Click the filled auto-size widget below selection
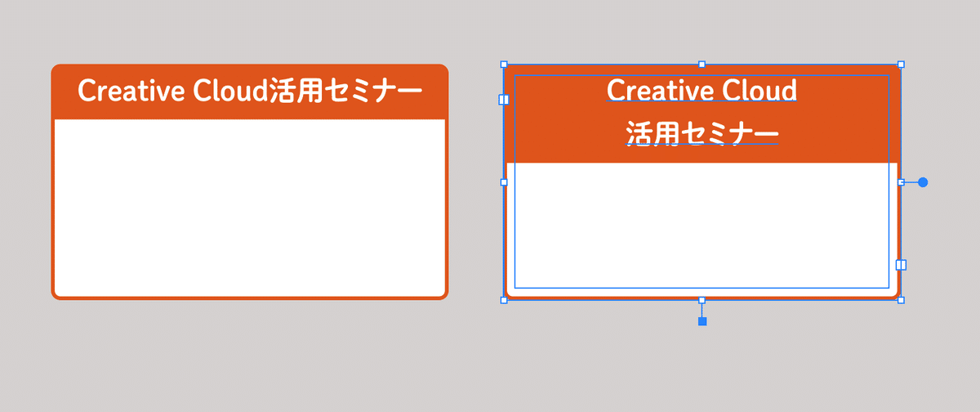This screenshot has width=980, height=412. click(x=702, y=322)
